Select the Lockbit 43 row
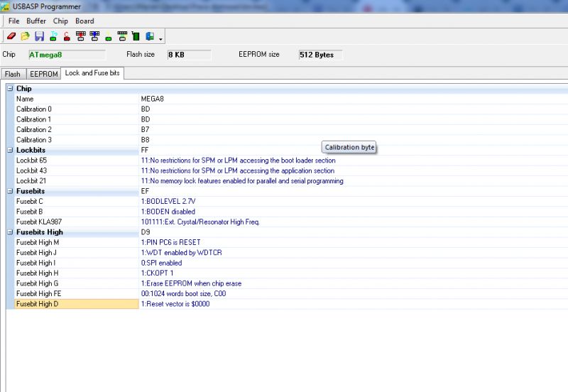Image resolution: width=568 pixels, height=392 pixels. [291, 170]
